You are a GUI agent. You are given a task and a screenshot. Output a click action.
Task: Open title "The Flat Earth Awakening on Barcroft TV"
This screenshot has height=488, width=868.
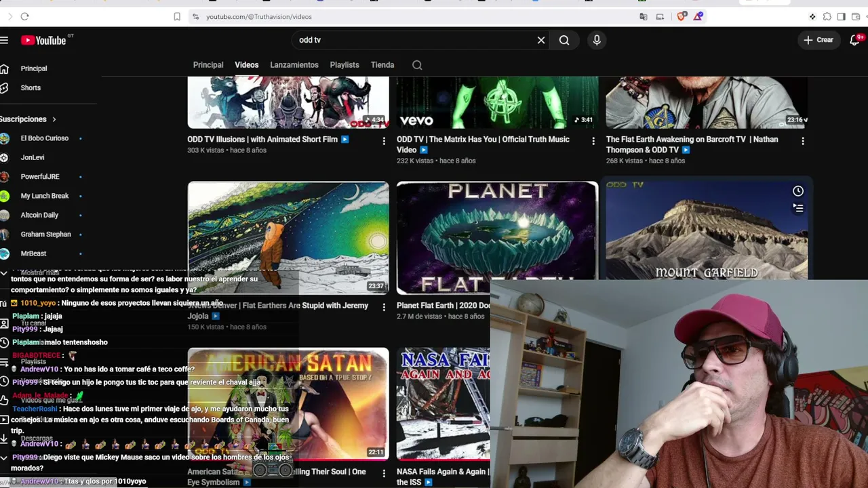692,144
